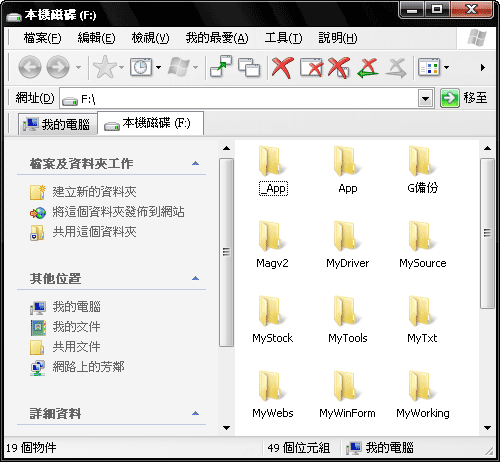Image resolution: width=500 pixels, height=462 pixels.
Task: Click the 移至 go button
Action: click(464, 98)
